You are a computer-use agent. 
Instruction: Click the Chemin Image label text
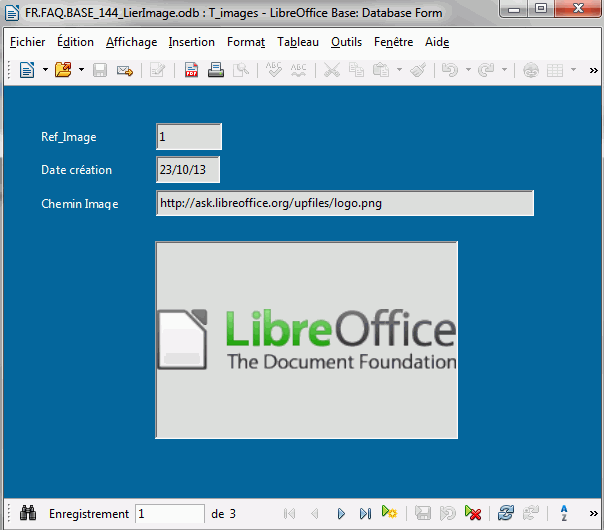(x=79, y=203)
